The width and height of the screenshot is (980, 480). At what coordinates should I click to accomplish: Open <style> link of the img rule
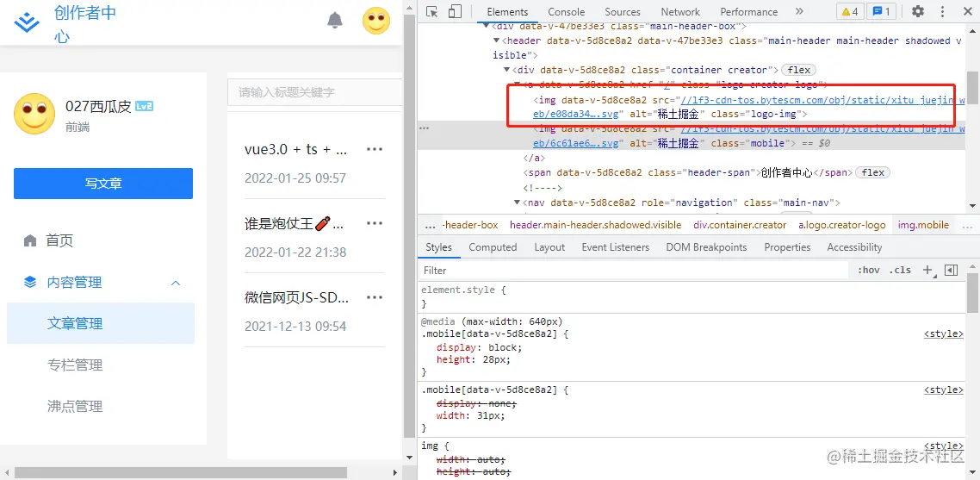pyautogui.click(x=943, y=446)
